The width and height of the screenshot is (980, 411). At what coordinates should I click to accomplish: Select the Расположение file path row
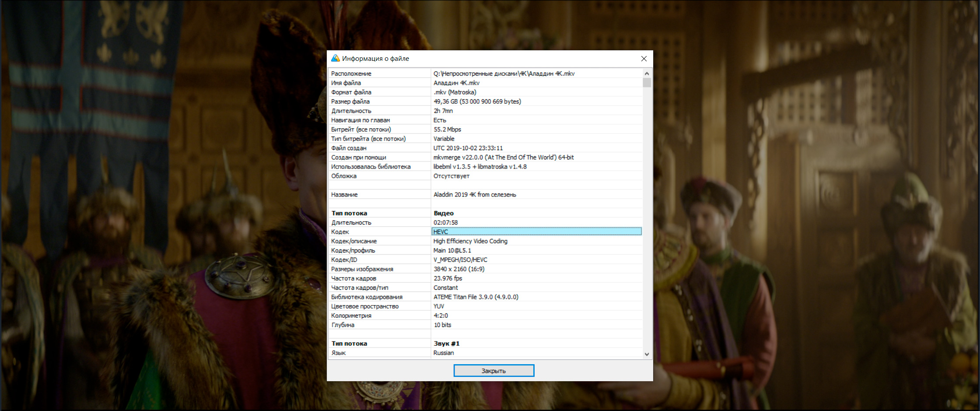tap(504, 74)
